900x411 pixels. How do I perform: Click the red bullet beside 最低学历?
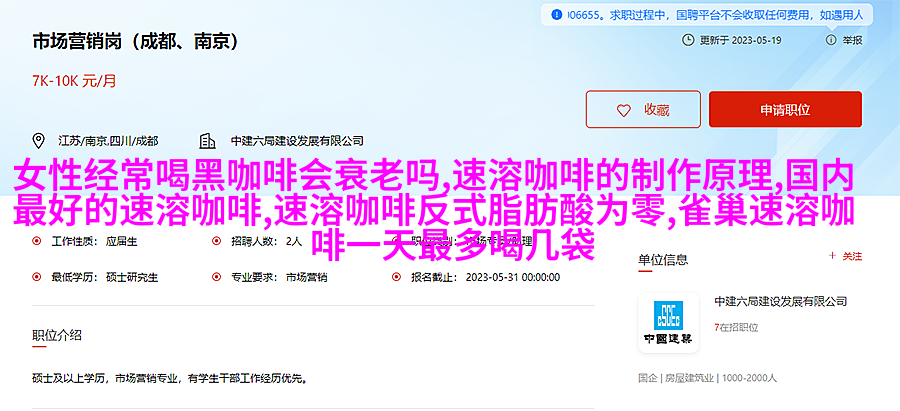click(x=37, y=277)
